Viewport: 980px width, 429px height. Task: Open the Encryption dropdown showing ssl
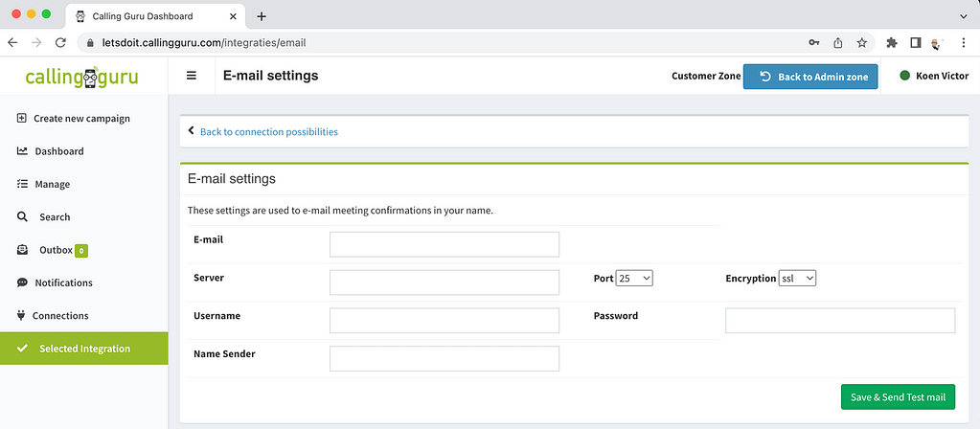pyautogui.click(x=797, y=279)
